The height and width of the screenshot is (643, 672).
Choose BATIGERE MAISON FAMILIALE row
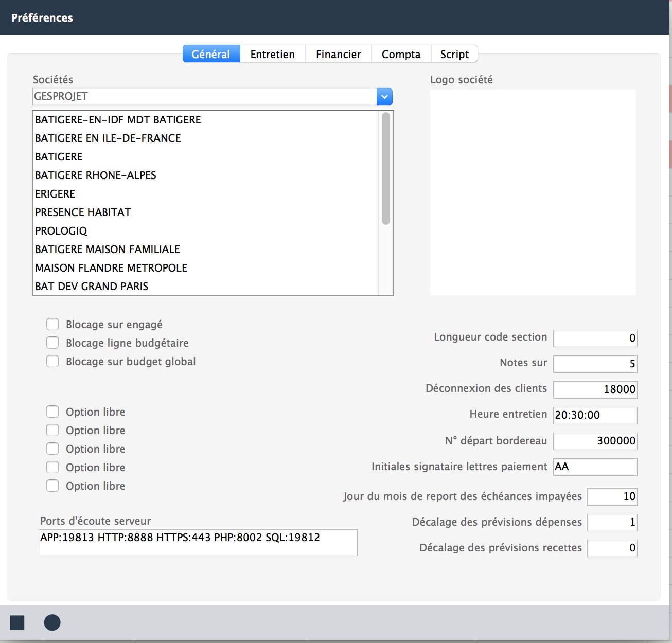tap(206, 249)
